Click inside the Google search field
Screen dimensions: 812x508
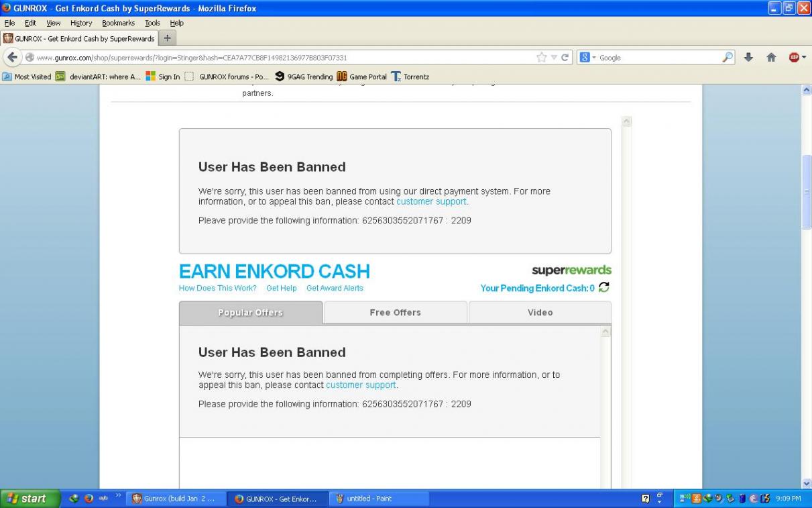(x=657, y=58)
